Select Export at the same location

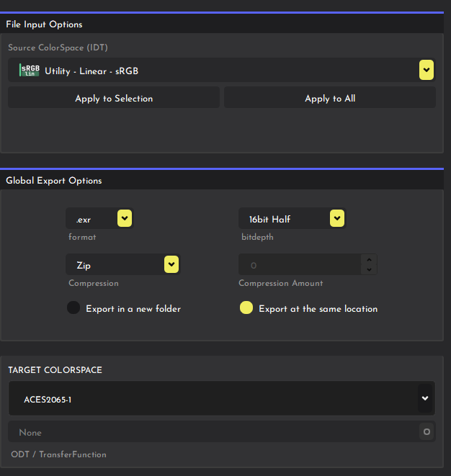[x=246, y=308]
